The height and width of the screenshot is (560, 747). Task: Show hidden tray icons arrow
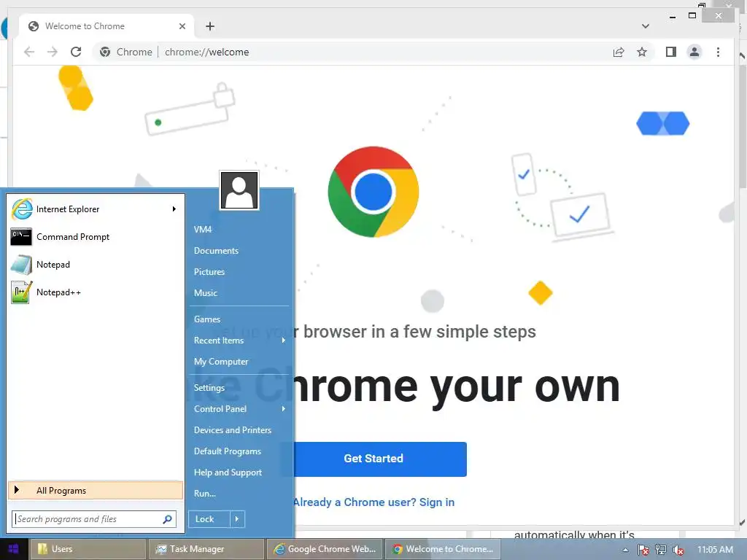coord(625,550)
